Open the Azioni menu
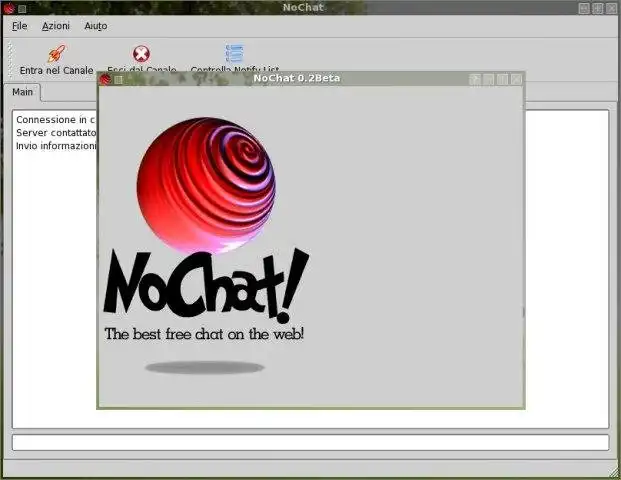 [x=55, y=26]
